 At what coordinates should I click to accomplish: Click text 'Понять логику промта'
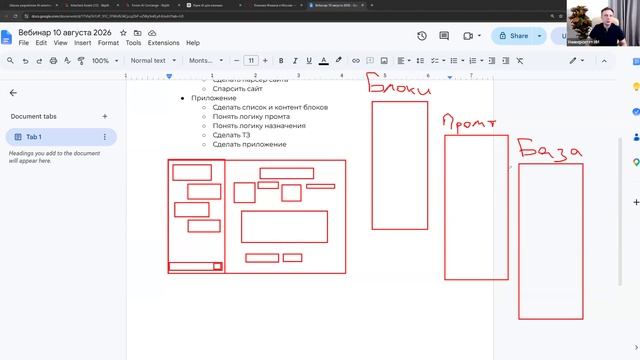pyautogui.click(x=251, y=117)
